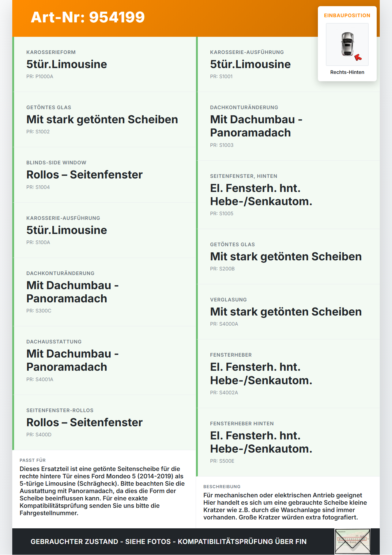
Task: Click the Beschreibung text block
Action: pyautogui.click(x=285, y=506)
